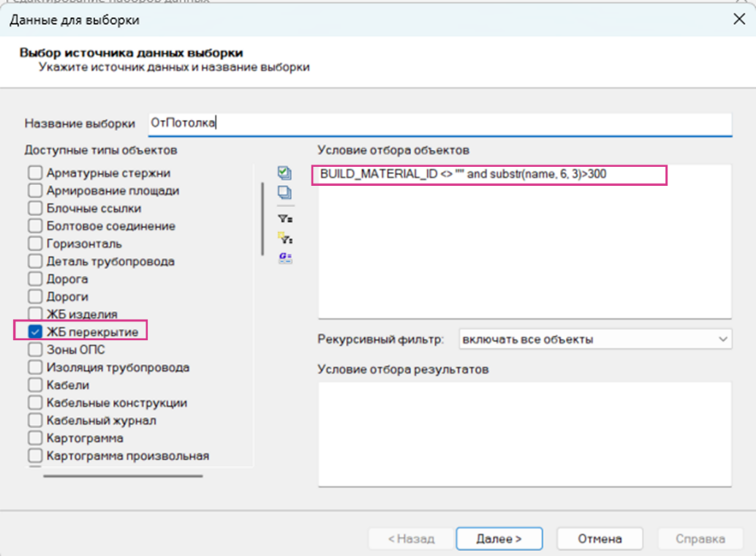Click the Справка button
The width and height of the screenshot is (756, 556).
pyautogui.click(x=700, y=538)
